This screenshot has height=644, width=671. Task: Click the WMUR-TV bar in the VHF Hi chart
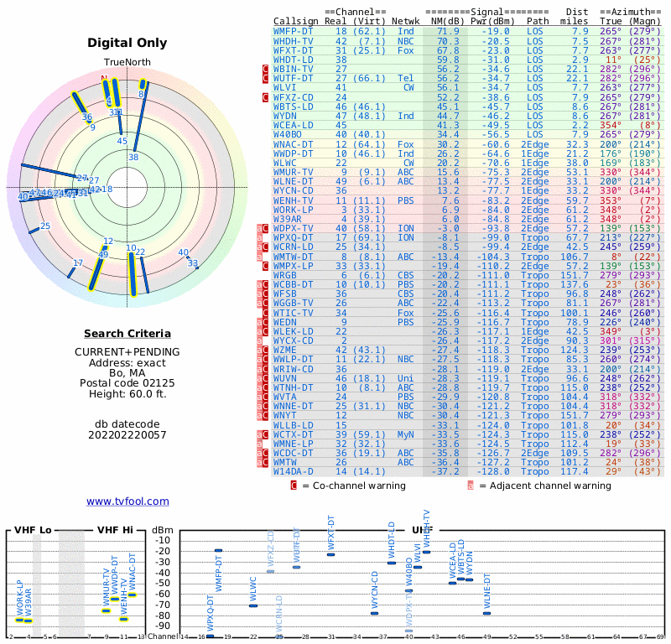click(107, 610)
